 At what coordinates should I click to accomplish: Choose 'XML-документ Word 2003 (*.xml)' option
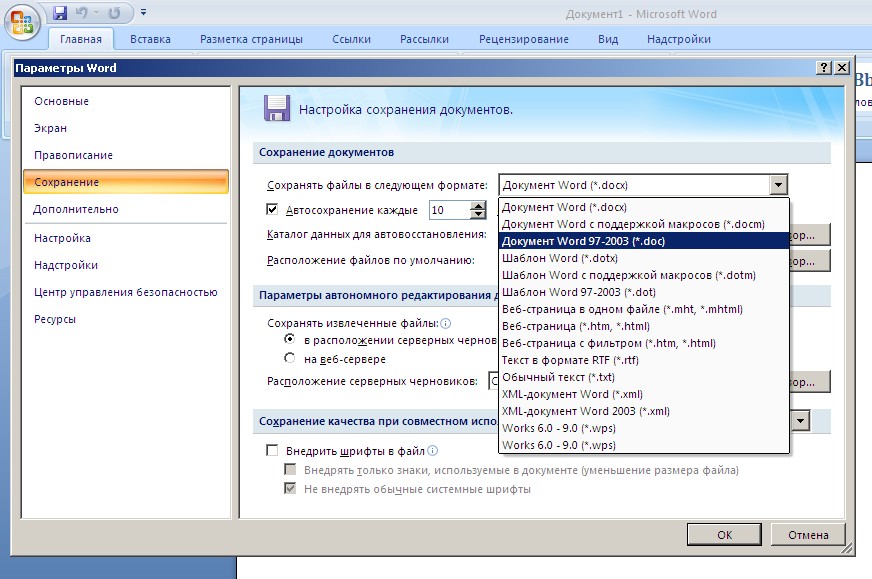pos(643,410)
